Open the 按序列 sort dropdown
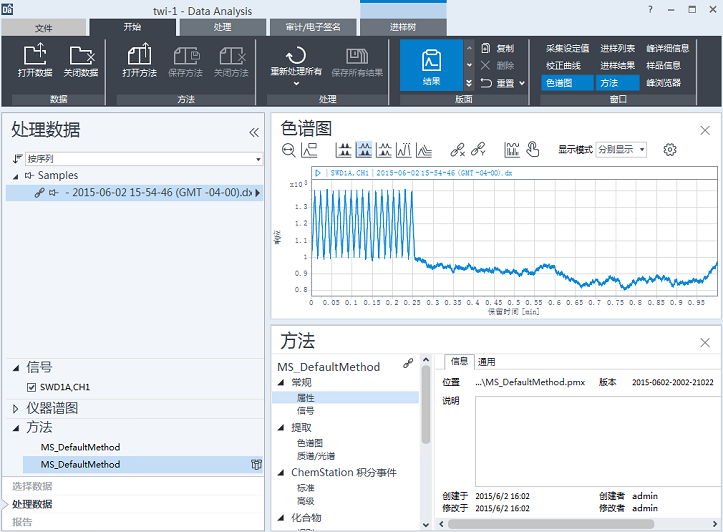Image resolution: width=723 pixels, height=532 pixels. [x=258, y=159]
